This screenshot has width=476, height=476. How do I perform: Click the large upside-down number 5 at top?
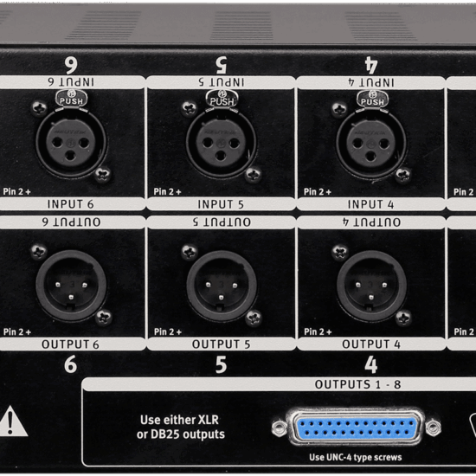click(222, 65)
